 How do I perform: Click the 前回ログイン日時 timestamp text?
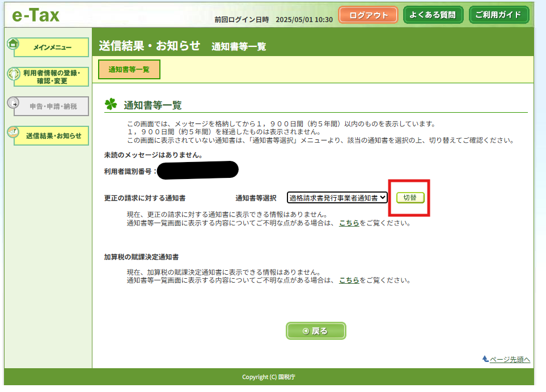point(274,20)
